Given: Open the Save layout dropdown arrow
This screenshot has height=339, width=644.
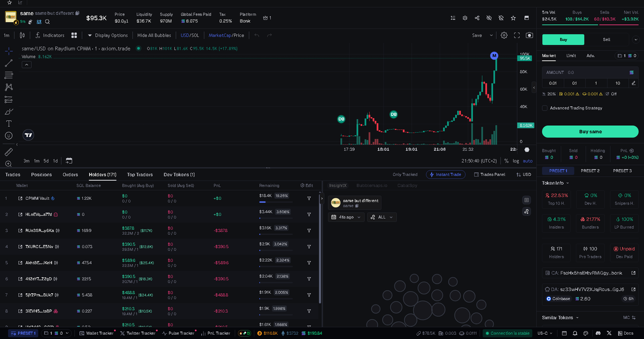Looking at the screenshot, I should [x=491, y=35].
